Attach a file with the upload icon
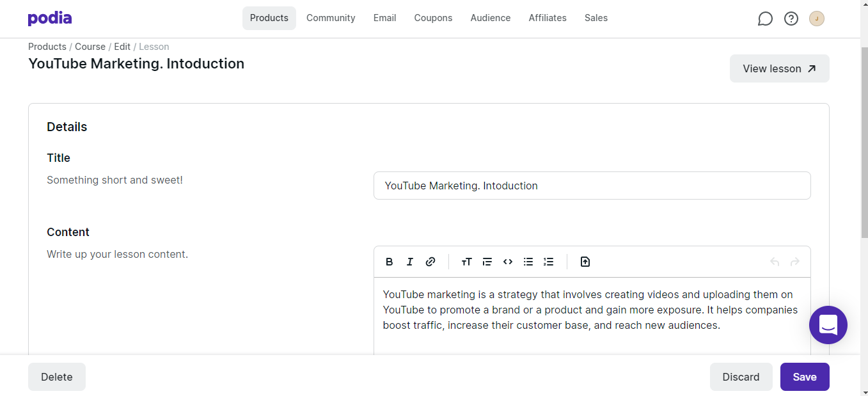Viewport: 868px width, 396px height. coord(585,262)
